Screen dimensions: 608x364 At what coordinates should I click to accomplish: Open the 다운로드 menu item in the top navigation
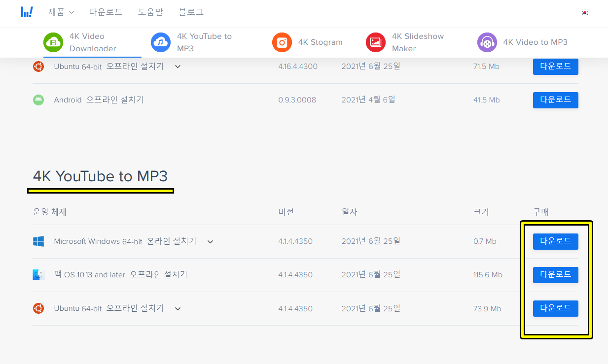click(x=106, y=12)
